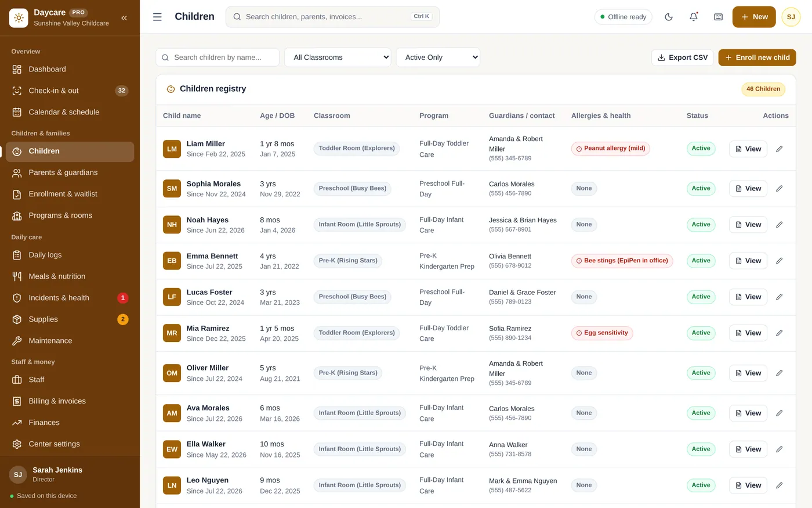Image resolution: width=812 pixels, height=508 pixels.
Task: Click the Child name column header
Action: [x=182, y=116]
